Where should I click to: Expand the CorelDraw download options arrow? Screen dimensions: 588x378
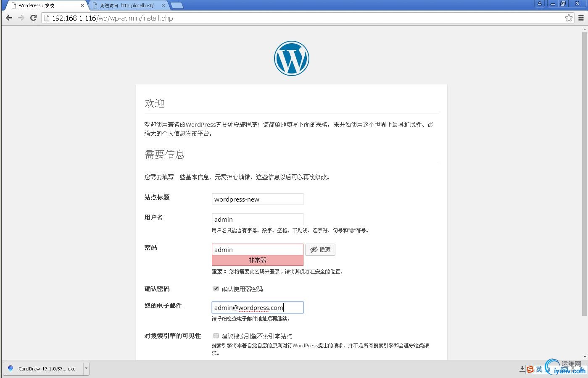tap(86, 368)
